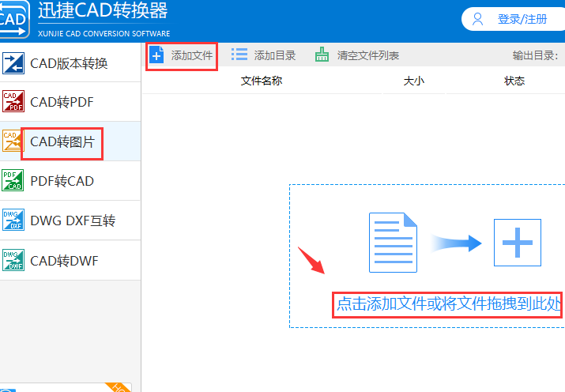Image resolution: width=565 pixels, height=392 pixels.
Task: Click the DWG DXF互转 blue icon
Action: pyautogui.click(x=13, y=220)
